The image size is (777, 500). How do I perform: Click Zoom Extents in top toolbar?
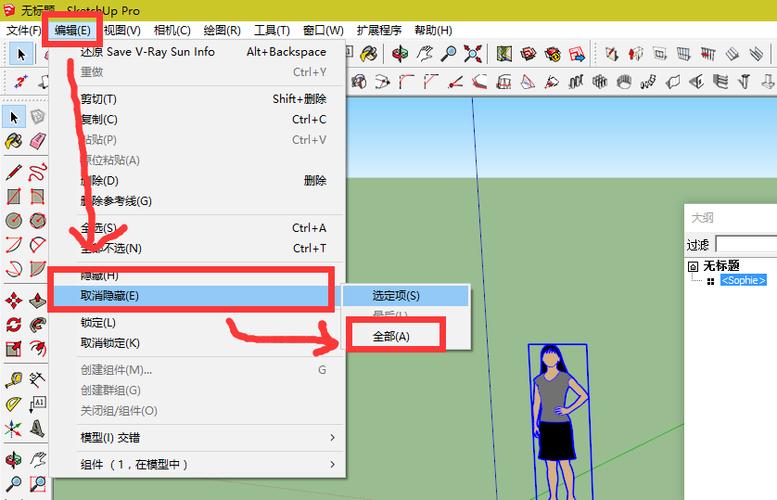pos(473,54)
